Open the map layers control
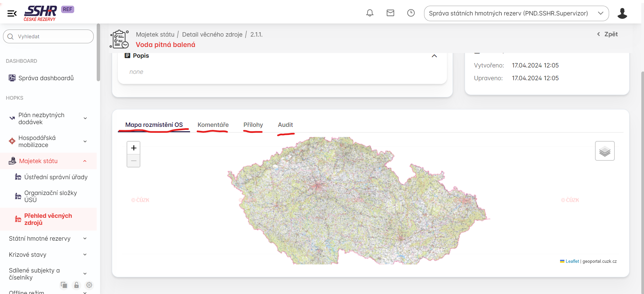644x294 pixels. (604, 151)
